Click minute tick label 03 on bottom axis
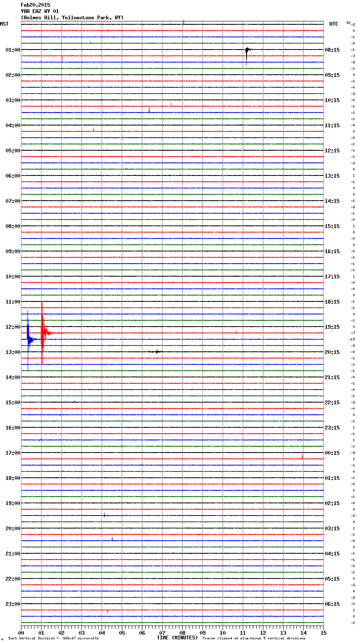Image resolution: width=357 pixels, height=644 pixels. click(x=81, y=633)
